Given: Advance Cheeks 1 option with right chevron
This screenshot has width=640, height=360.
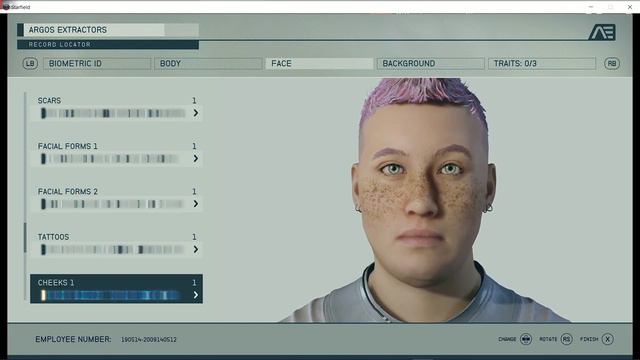Looking at the screenshot, I should pyautogui.click(x=196, y=295).
